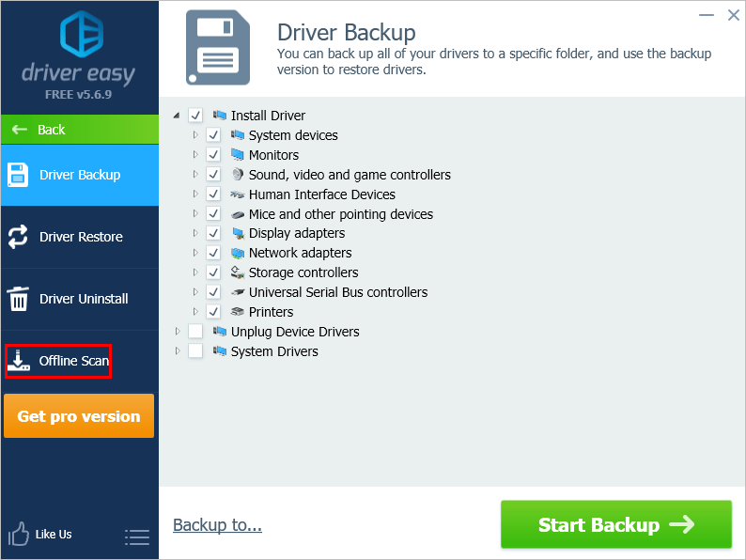Image resolution: width=746 pixels, height=560 pixels.
Task: Expand the Storage controllers node
Action: point(195,272)
